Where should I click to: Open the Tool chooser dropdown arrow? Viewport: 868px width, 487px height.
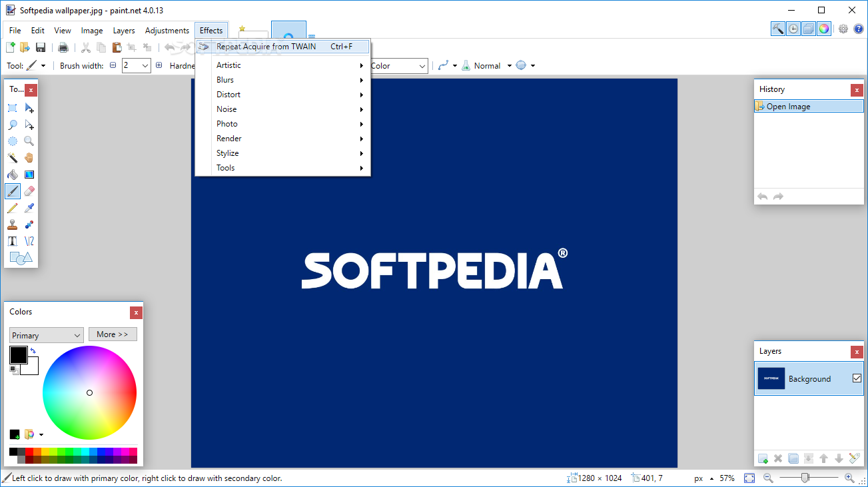(x=43, y=65)
